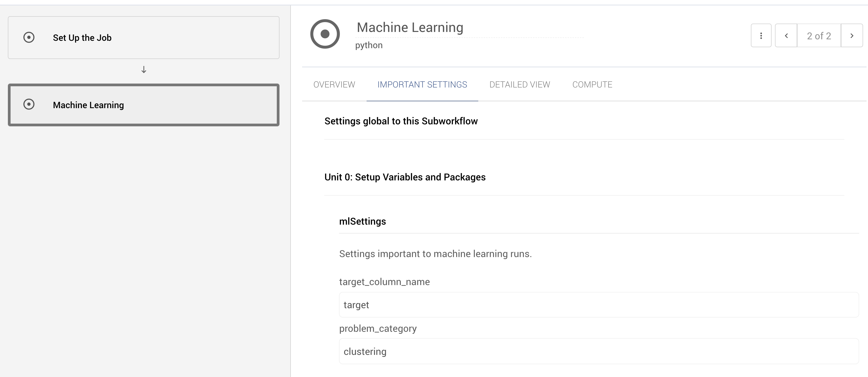Click the node icon on the sidebar Machine Learning card
The height and width of the screenshot is (377, 868).
[29, 105]
